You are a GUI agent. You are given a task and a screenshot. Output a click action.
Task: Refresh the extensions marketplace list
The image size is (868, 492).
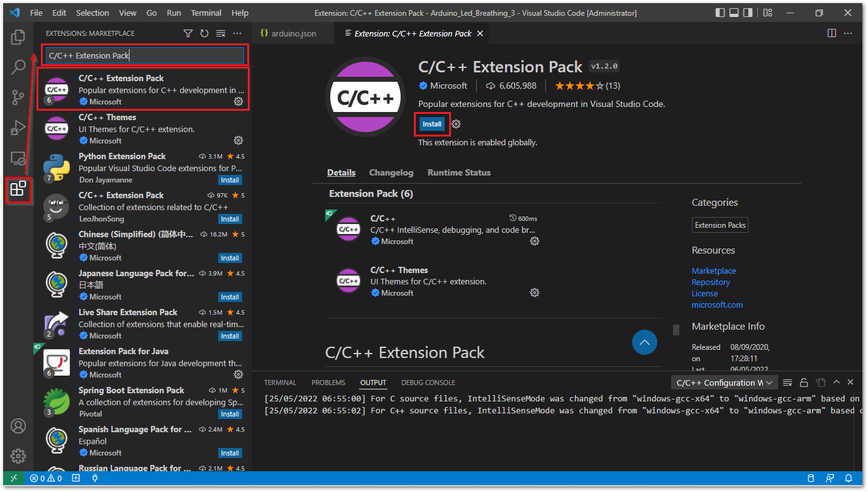[x=204, y=33]
